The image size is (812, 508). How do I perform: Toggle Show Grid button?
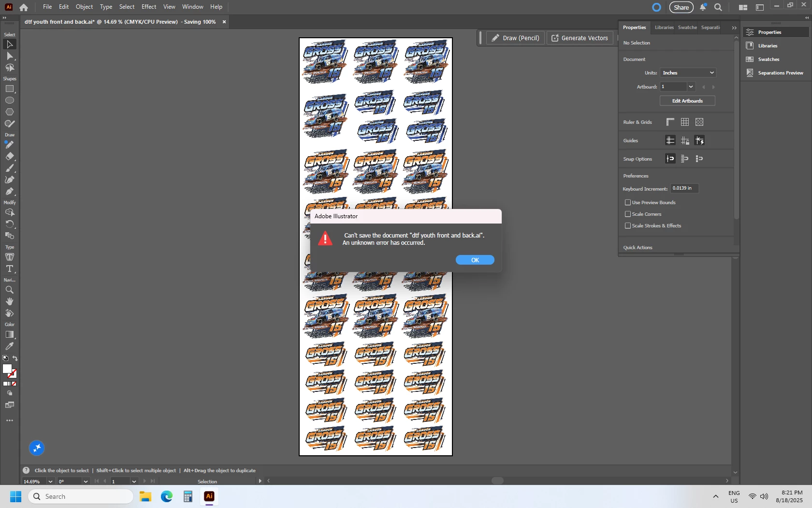point(685,122)
